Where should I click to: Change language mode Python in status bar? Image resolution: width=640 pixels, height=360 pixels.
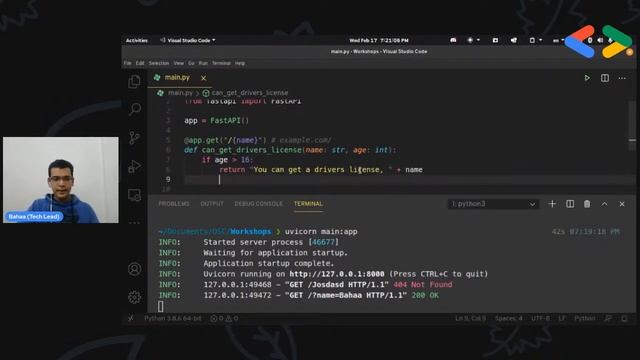584,318
